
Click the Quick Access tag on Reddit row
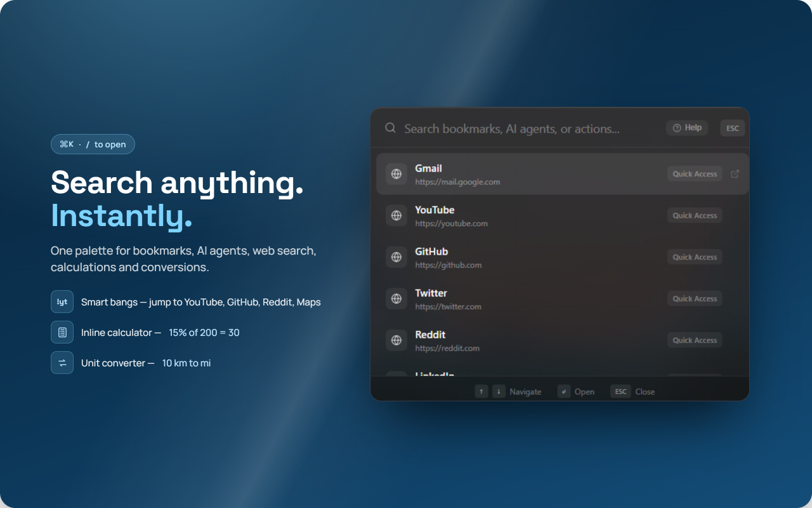tap(695, 340)
